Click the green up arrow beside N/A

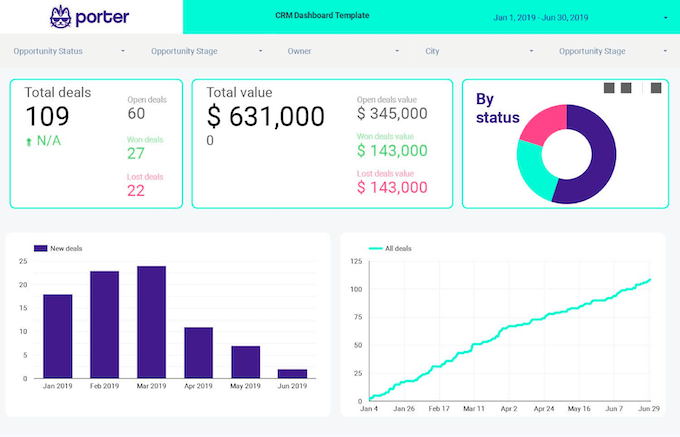pyautogui.click(x=29, y=141)
